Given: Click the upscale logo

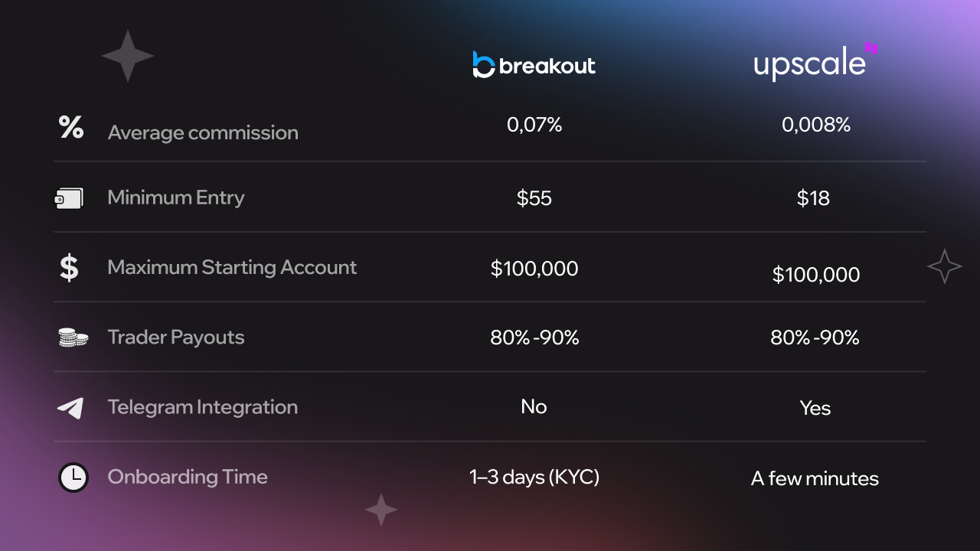Looking at the screenshot, I should (815, 62).
